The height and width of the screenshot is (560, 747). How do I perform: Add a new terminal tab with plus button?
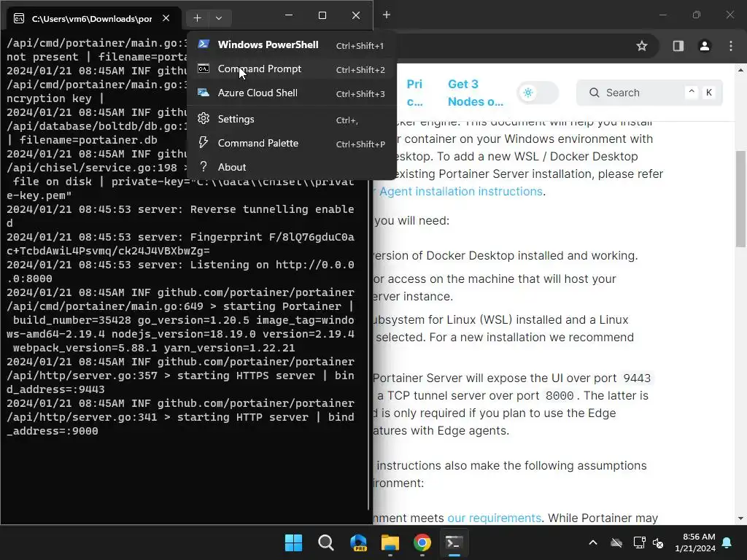pos(197,18)
